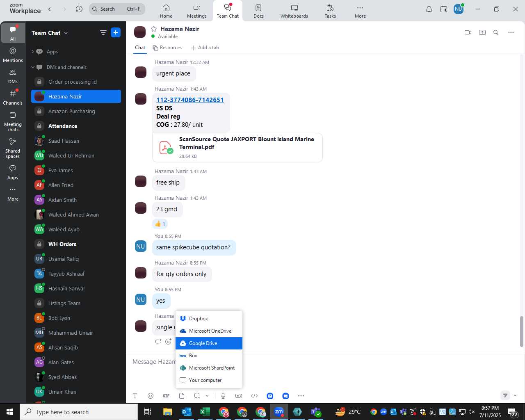
Task: Open the WH Orders channel
Action: [76, 244]
